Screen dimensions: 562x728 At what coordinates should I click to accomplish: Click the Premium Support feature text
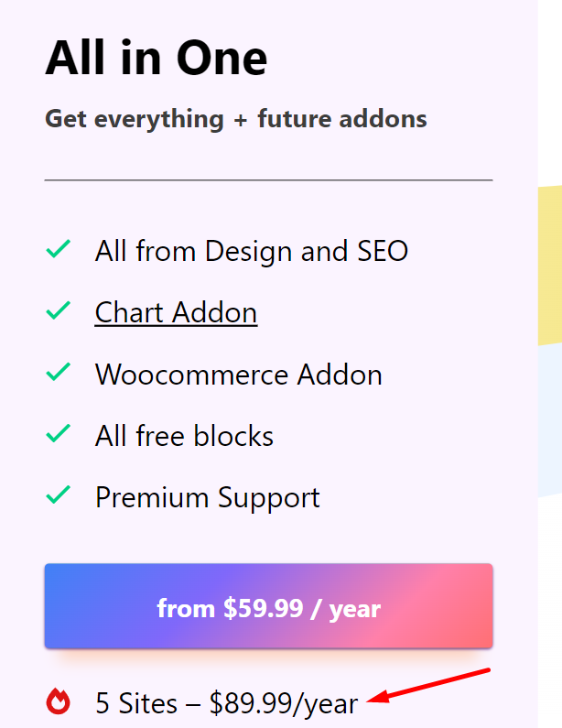point(207,497)
